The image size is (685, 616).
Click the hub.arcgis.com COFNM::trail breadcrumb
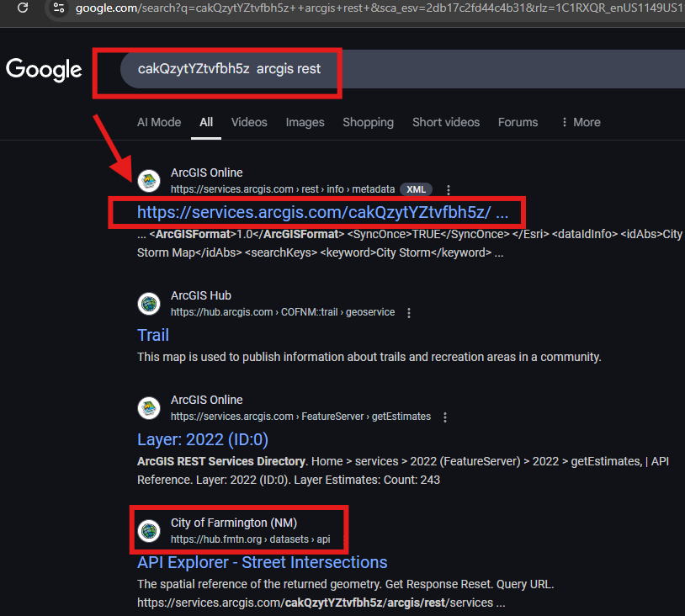[x=283, y=312]
